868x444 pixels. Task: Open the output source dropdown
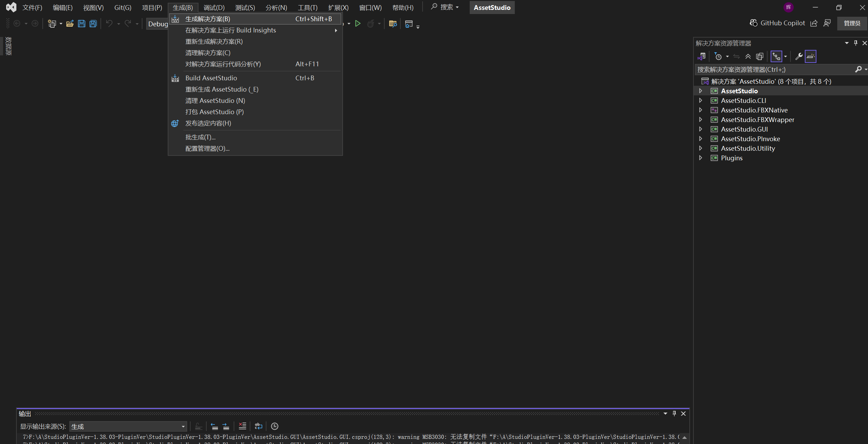pos(128,426)
